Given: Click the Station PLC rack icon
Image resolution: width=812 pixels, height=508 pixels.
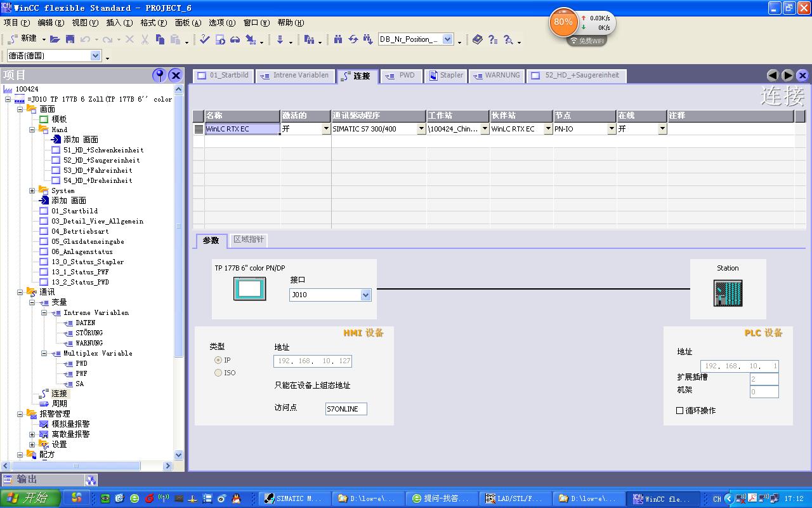Looking at the screenshot, I should point(728,293).
